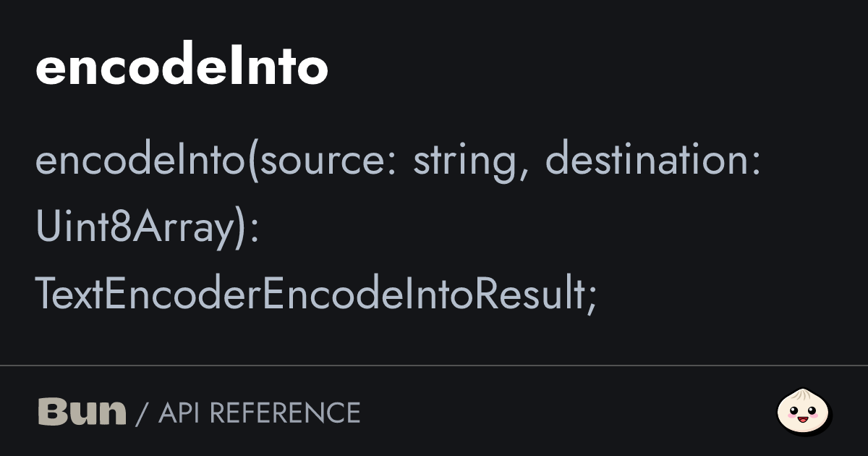Click the Bun wordmark logo

tap(82, 412)
